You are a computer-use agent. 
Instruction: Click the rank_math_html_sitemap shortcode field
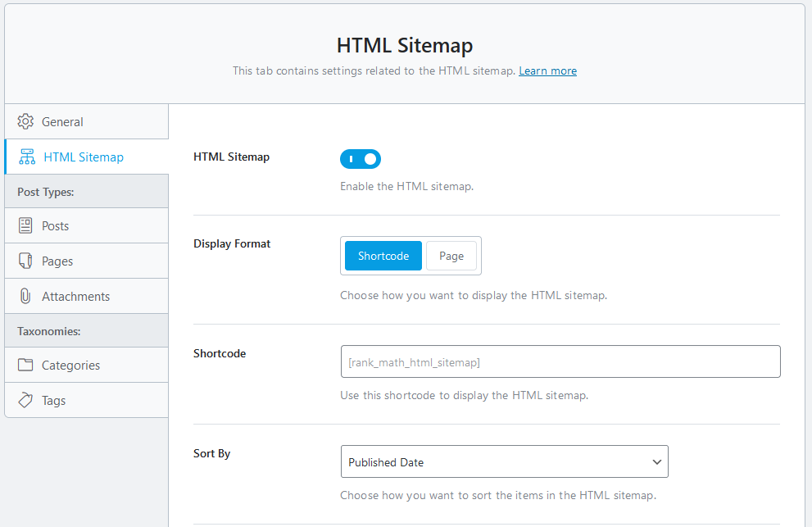tap(560, 361)
